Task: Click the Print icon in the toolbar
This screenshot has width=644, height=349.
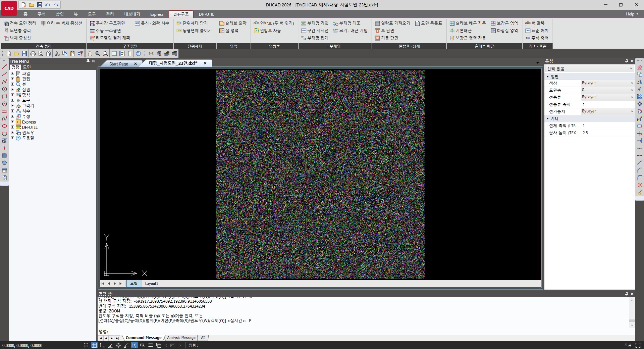Action: (33, 54)
